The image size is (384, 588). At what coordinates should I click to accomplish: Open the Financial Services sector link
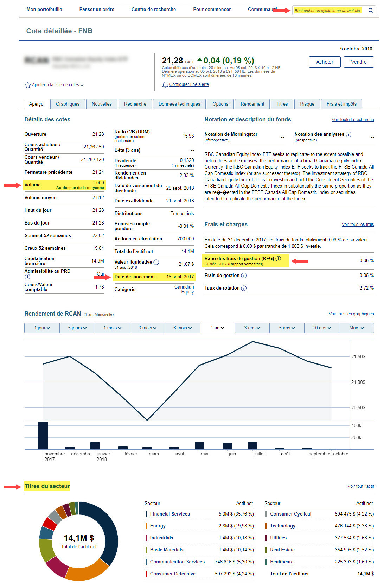coord(170,514)
